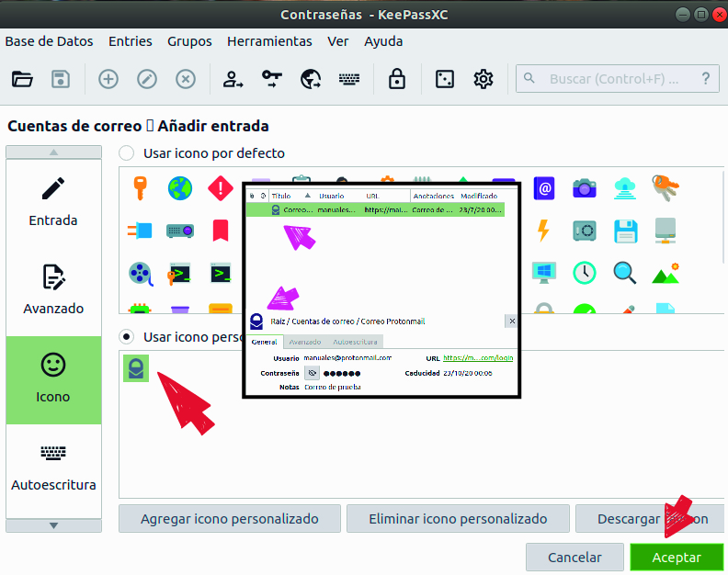Viewport: 728px width, 575px height.
Task: Select 'Usar icono personalizado' radio button
Action: click(x=127, y=337)
